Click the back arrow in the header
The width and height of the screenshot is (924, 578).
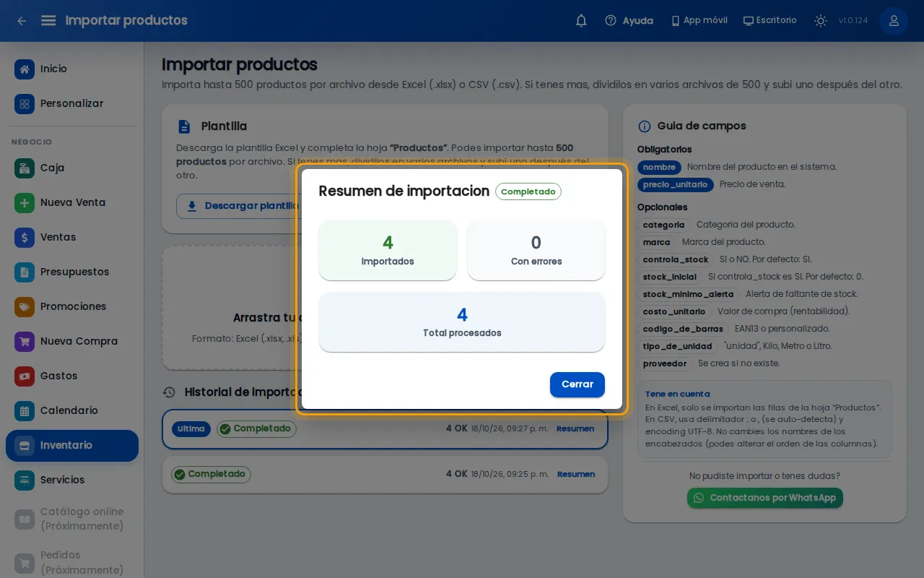[22, 21]
